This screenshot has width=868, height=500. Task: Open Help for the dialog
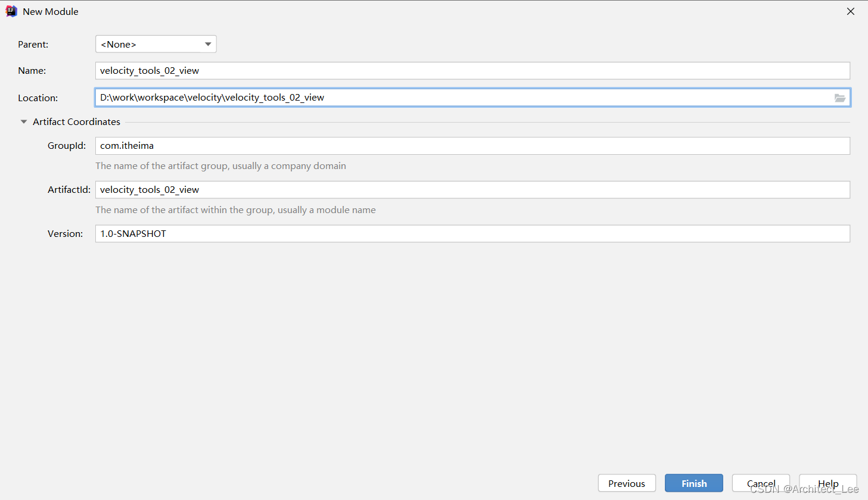point(828,483)
